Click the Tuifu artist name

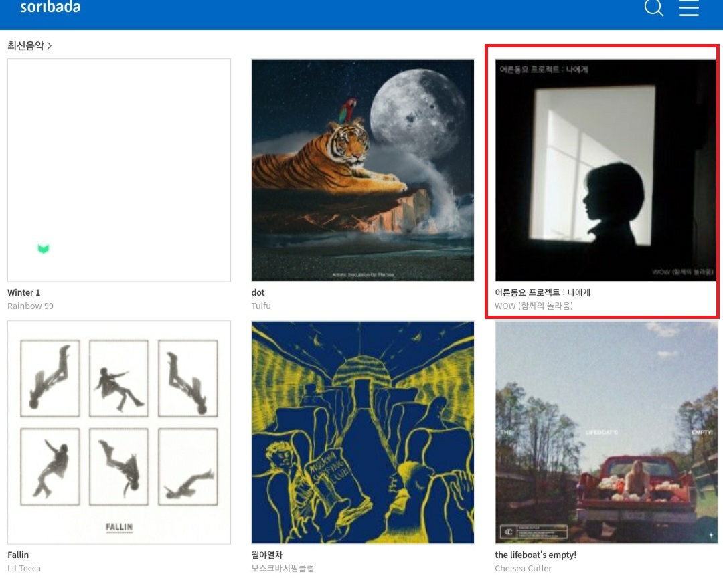pyautogui.click(x=261, y=306)
